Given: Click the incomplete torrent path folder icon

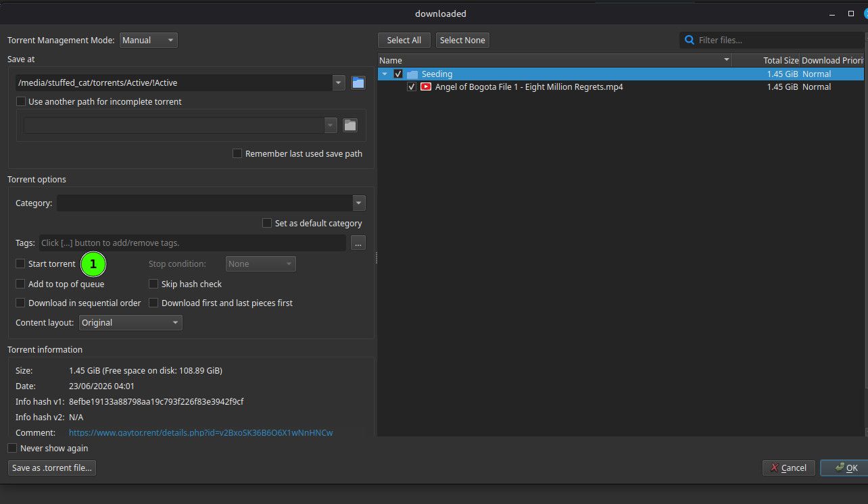Looking at the screenshot, I should 349,125.
